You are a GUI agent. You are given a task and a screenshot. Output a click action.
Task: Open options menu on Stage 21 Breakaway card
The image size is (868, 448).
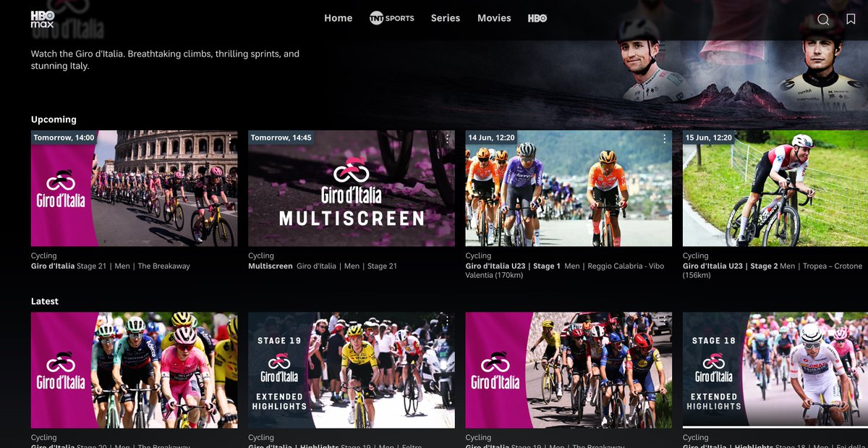tap(231, 138)
